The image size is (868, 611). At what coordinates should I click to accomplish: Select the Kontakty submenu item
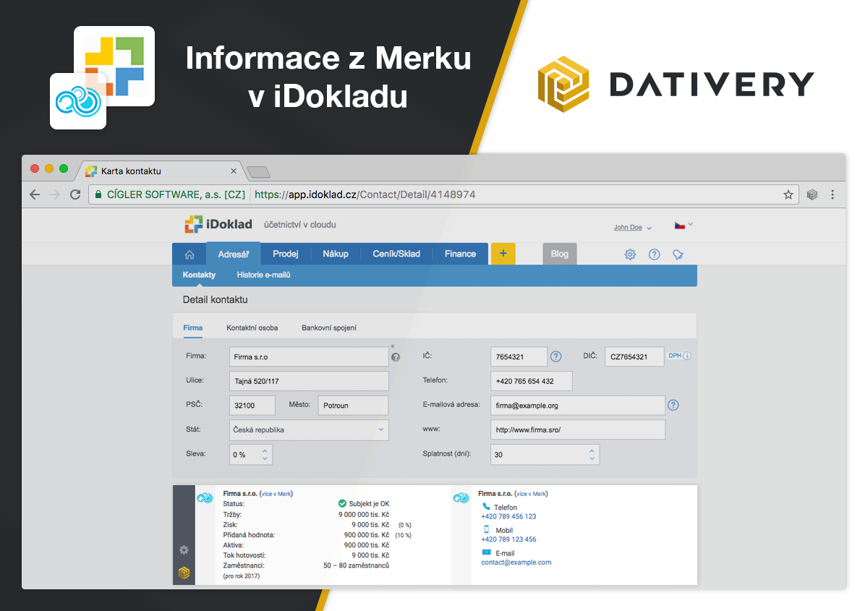coord(199,275)
